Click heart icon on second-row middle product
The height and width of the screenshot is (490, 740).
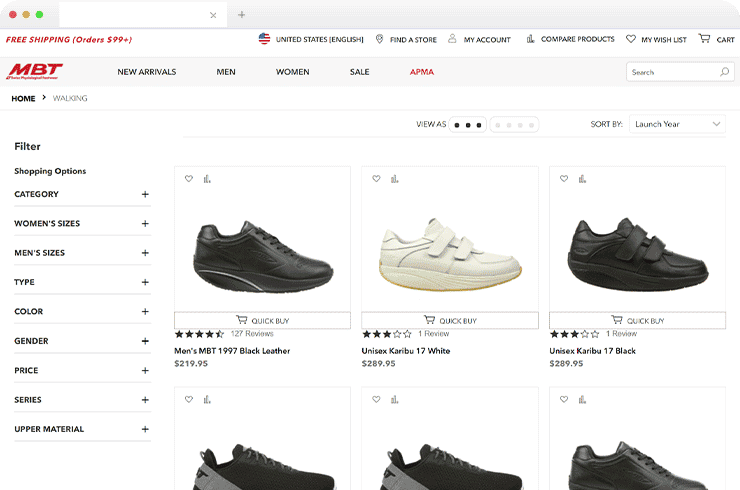pos(376,399)
